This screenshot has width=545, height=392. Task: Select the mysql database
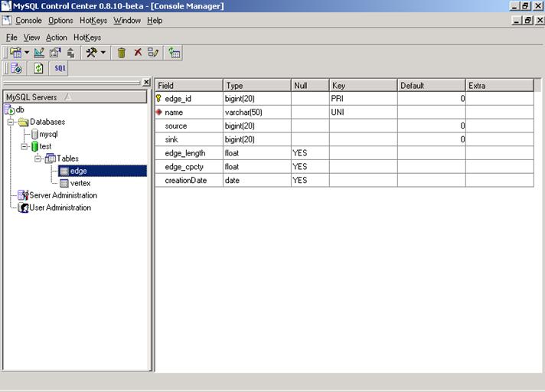(x=48, y=134)
